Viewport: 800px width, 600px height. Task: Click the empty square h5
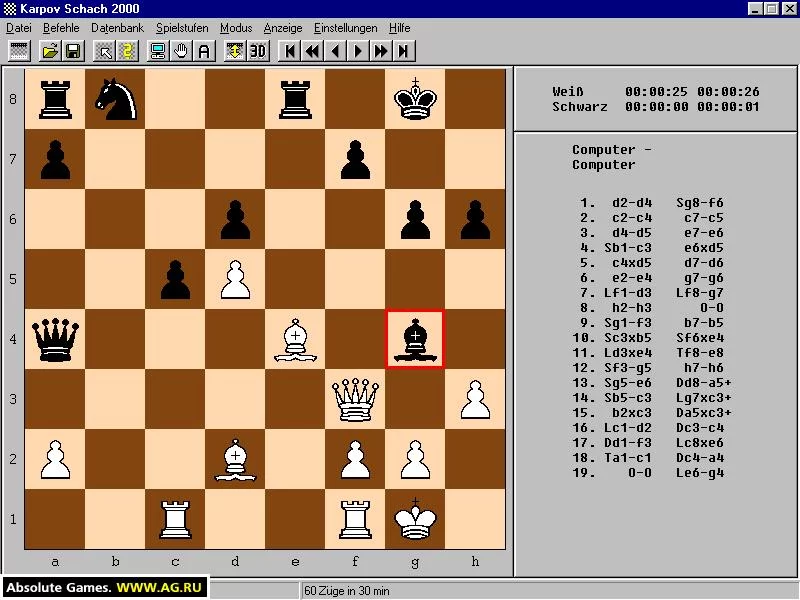[475, 279]
